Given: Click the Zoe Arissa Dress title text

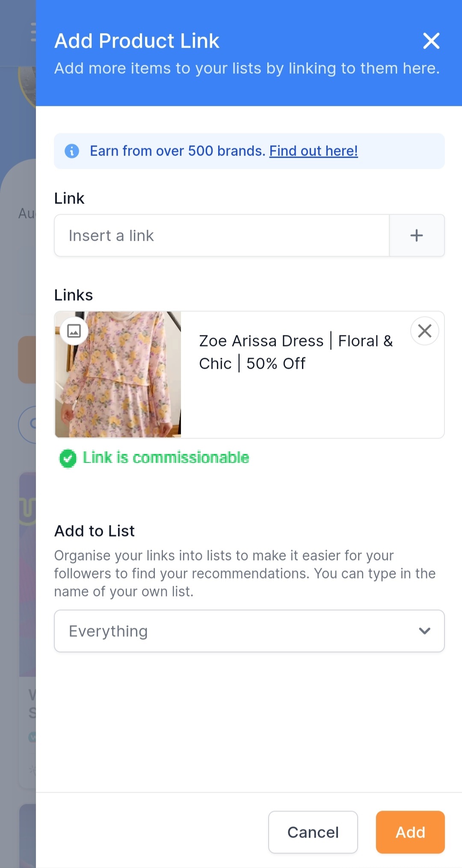Looking at the screenshot, I should 296,352.
